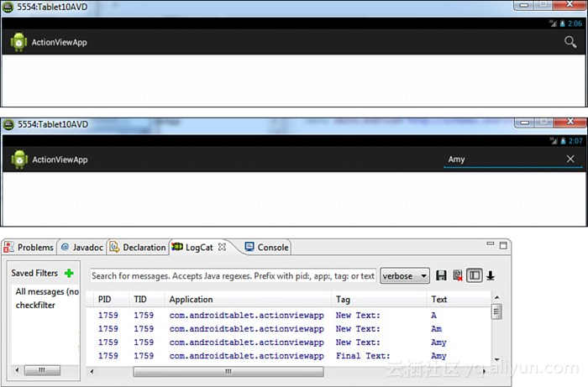Minimize the LogCat view panel

[490, 243]
